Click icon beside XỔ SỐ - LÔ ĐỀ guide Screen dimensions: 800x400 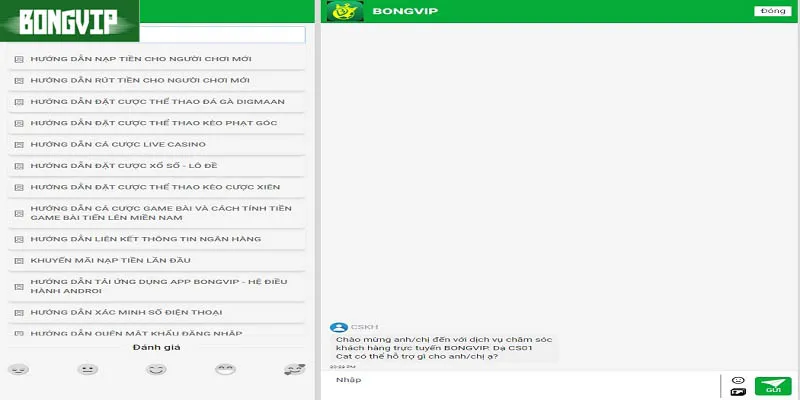[x=19, y=166]
